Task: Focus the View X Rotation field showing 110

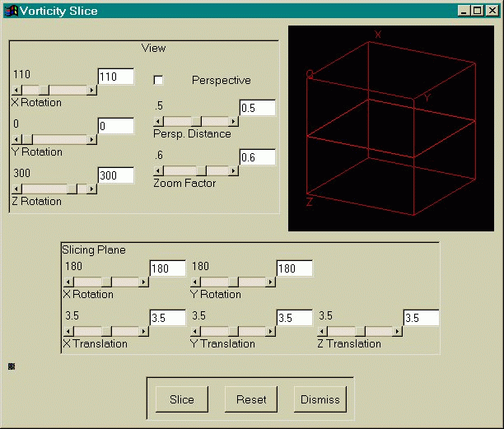Action: (x=116, y=77)
